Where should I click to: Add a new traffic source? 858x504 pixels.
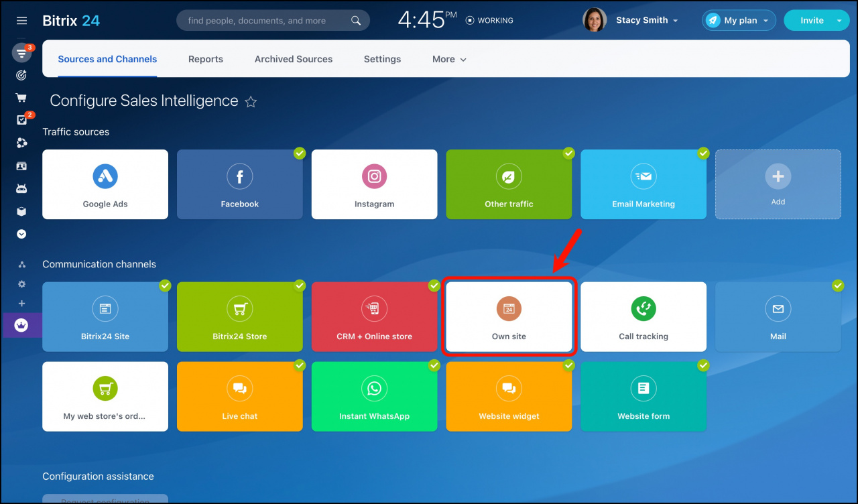pos(778,184)
